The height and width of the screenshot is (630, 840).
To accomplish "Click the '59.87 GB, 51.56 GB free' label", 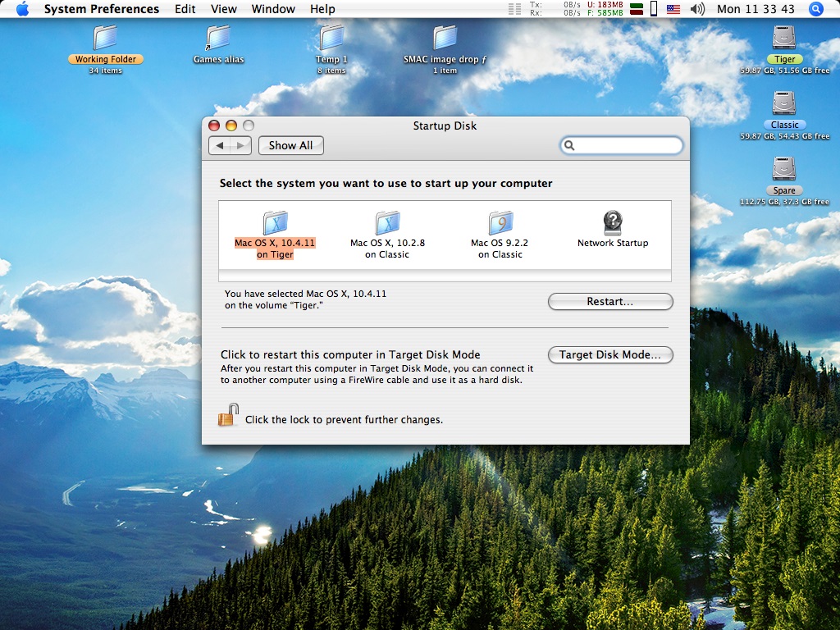I will coord(784,71).
